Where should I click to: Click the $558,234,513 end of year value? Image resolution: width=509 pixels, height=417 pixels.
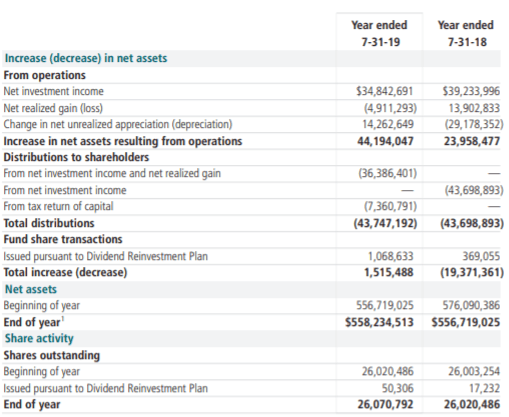379,322
